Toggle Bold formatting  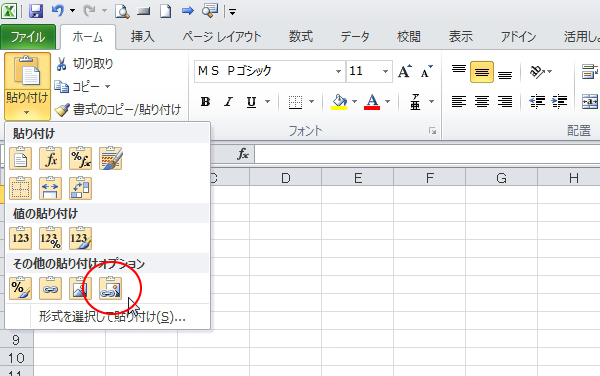(205, 102)
